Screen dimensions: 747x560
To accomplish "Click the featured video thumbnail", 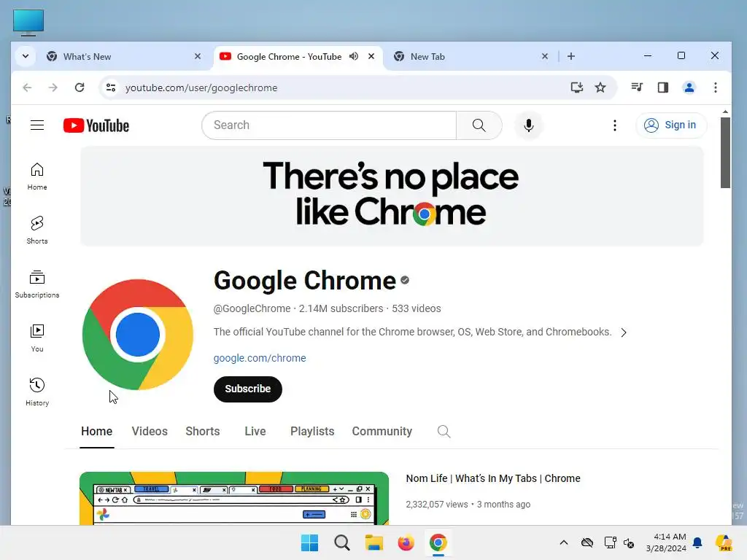I will (x=234, y=499).
